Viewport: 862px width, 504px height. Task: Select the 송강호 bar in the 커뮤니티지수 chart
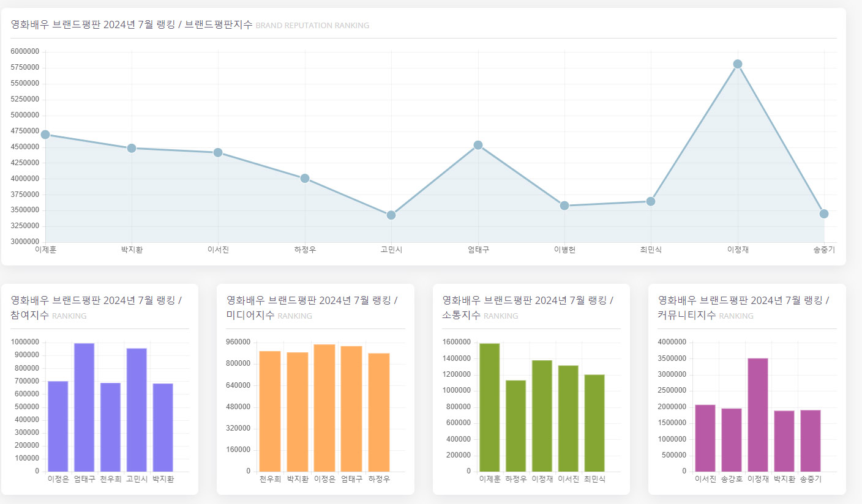(732, 440)
